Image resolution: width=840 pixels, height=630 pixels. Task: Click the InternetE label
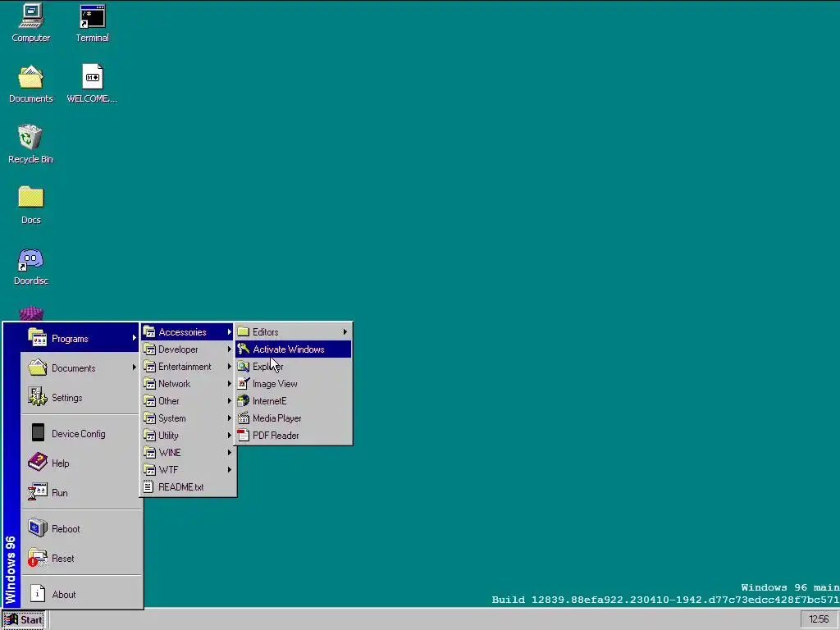pyautogui.click(x=269, y=400)
